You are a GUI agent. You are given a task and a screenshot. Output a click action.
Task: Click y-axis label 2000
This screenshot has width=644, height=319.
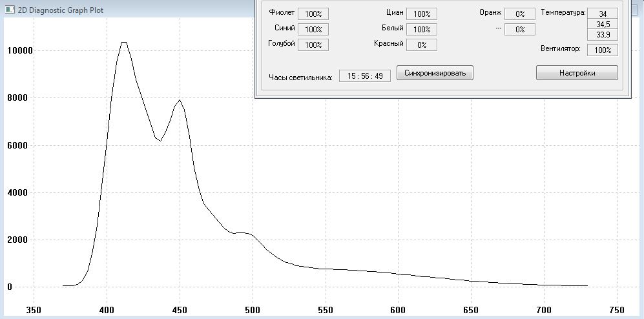point(19,240)
